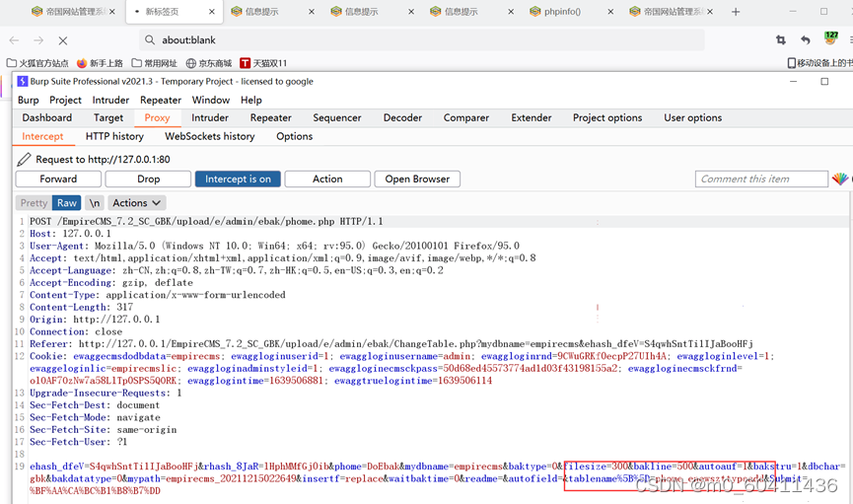This screenshot has height=504, width=853.
Task: Open the mobile device bookmarks 移动设备上的书签
Action: (820, 63)
